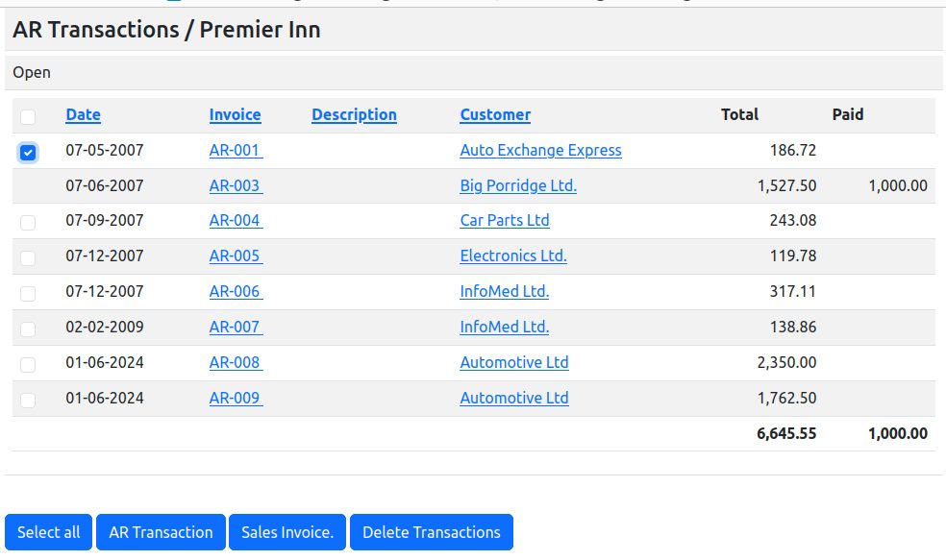The image size is (946, 560).
Task: Sort transactions by Date column
Action: pyautogui.click(x=83, y=114)
